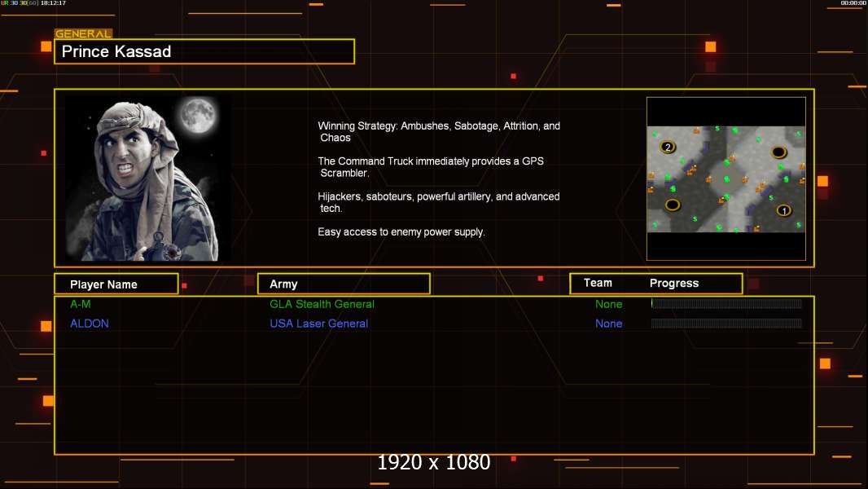Select player ALDON in the list
This screenshot has height=489, width=868.
[x=89, y=324]
